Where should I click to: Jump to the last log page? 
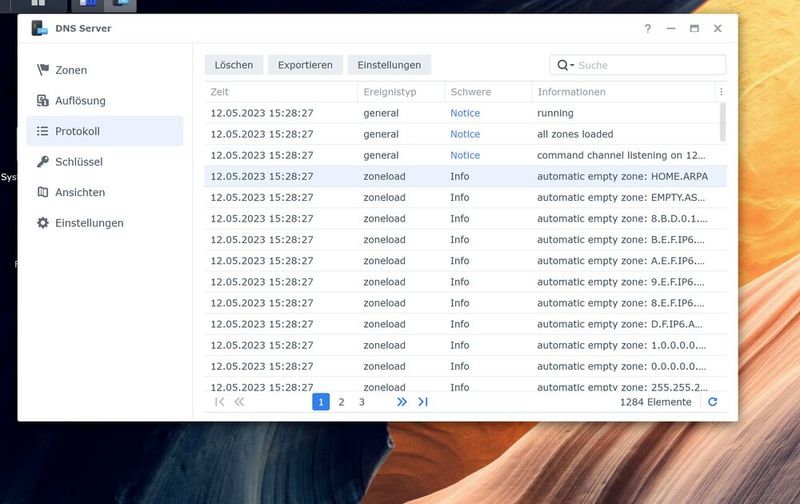click(422, 402)
